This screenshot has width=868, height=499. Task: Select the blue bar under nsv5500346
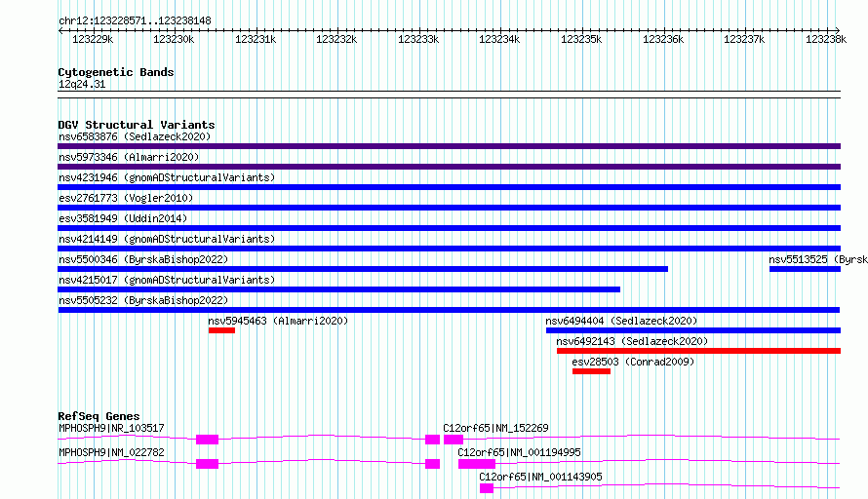(363, 269)
